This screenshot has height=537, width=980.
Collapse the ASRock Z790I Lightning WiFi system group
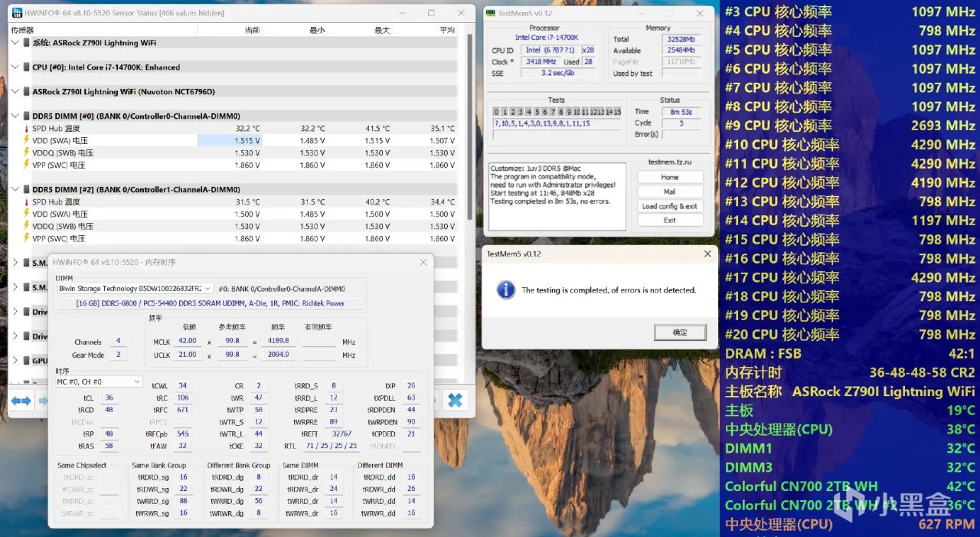(x=16, y=43)
